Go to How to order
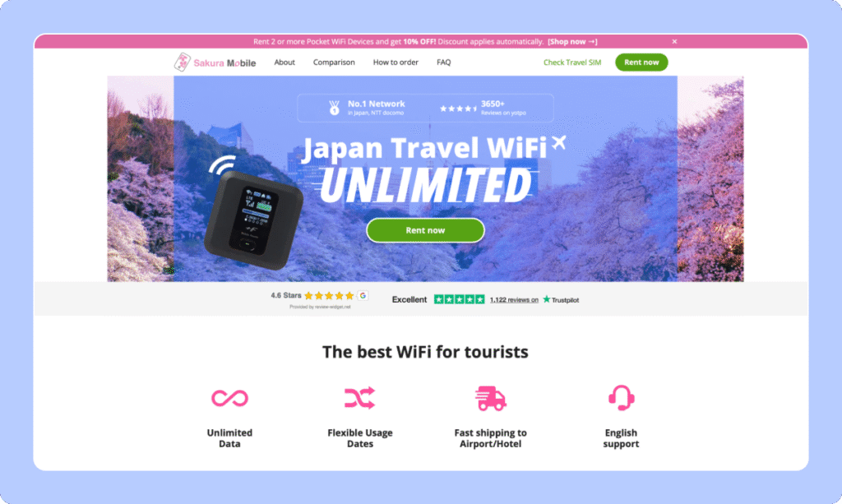Screen dimensions: 842x504 pyautogui.click(x=396, y=62)
